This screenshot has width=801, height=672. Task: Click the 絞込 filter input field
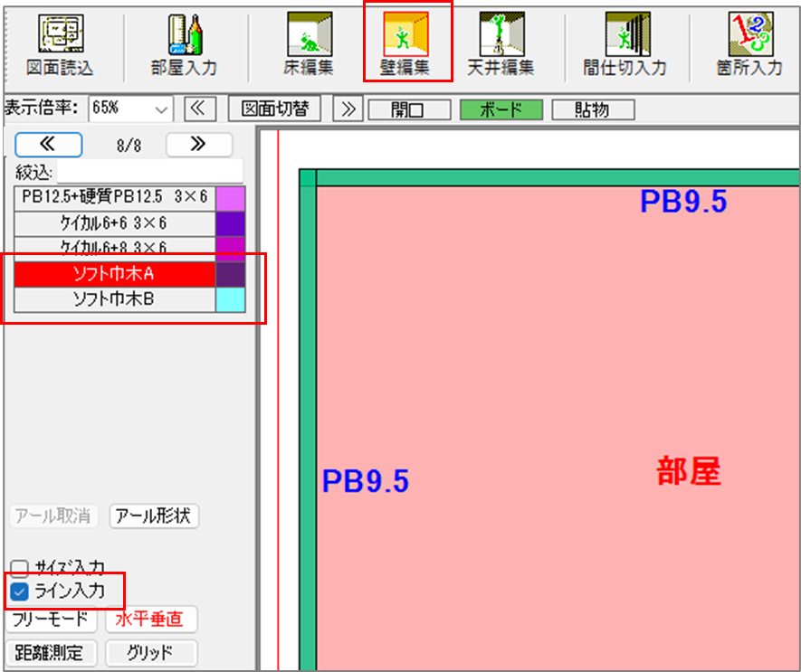pyautogui.click(x=149, y=172)
